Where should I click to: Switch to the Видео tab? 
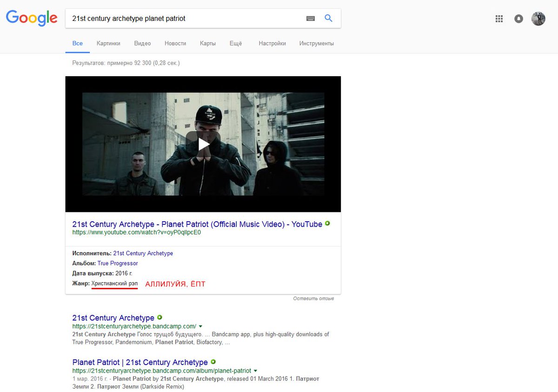coord(142,44)
